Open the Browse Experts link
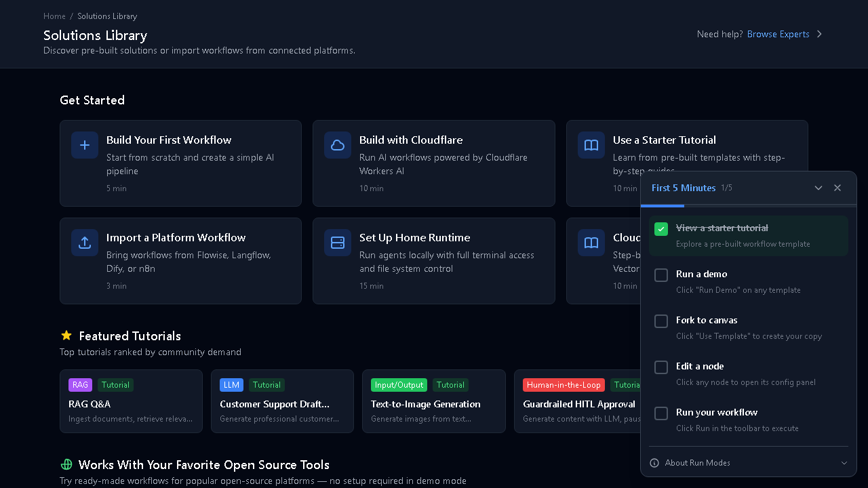The image size is (868, 488). pos(778,34)
